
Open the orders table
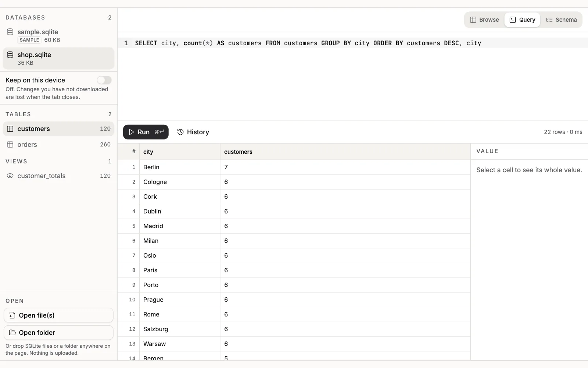point(58,145)
